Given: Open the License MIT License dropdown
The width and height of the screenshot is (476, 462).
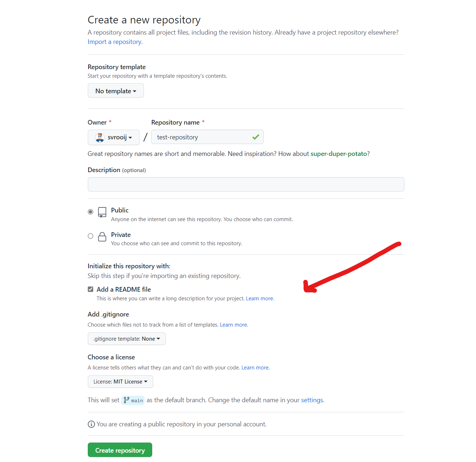Looking at the screenshot, I should 120,381.
